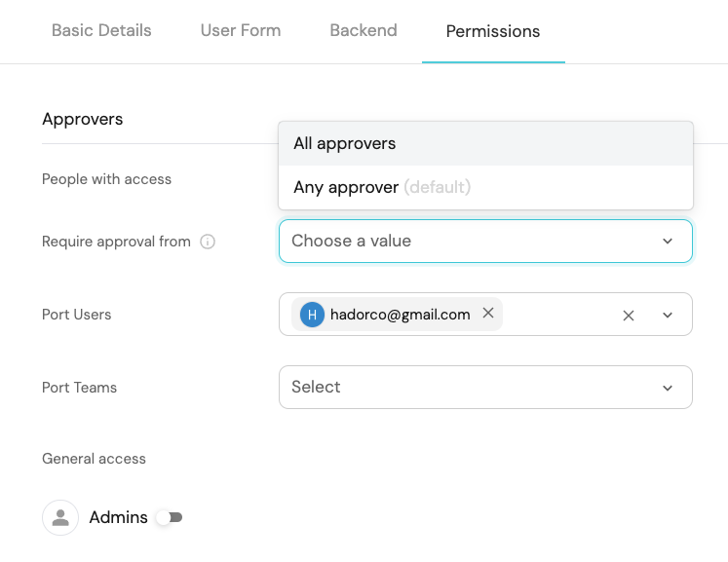Screen dimensions: 728x562
Task: Click chevron arrow in Require approval dropdown
Action: 668,242
